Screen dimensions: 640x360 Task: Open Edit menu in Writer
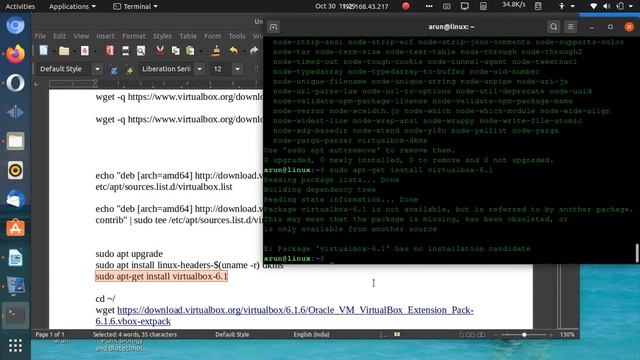coord(60,36)
